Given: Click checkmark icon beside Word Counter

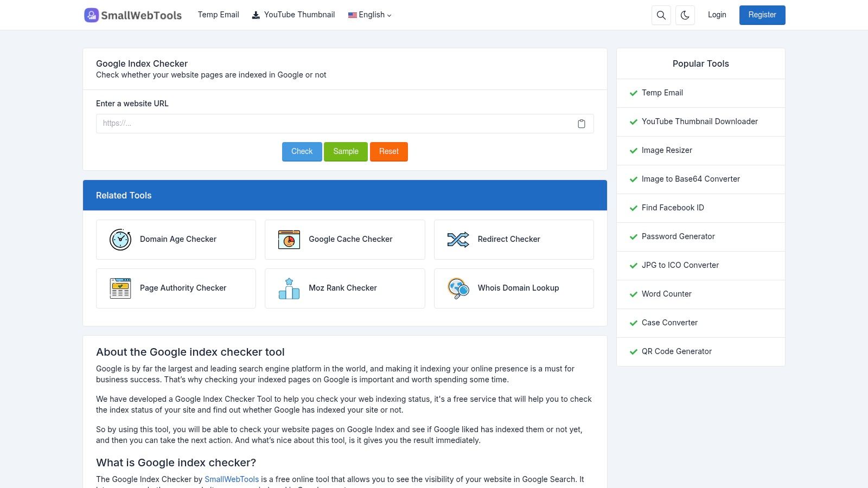Looking at the screenshot, I should 633,294.
